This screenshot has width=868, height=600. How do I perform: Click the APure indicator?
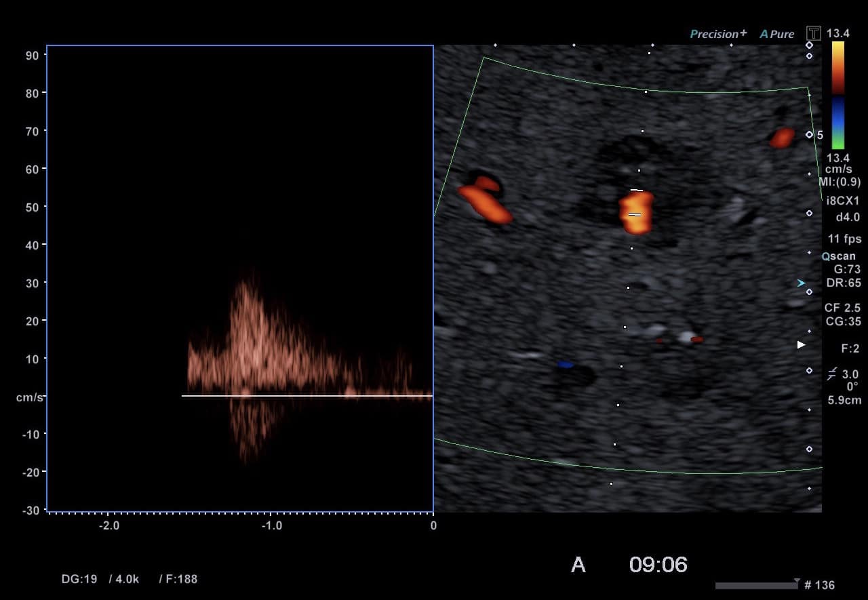click(776, 34)
